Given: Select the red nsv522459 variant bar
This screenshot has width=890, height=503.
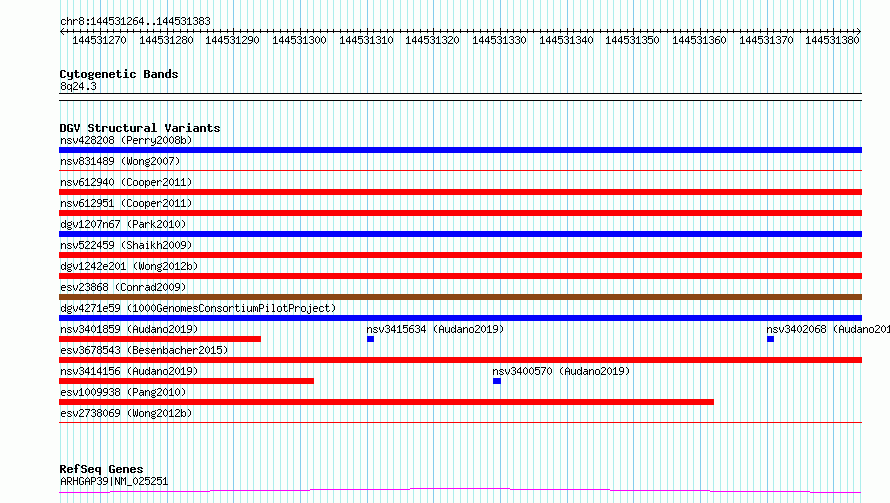Looking at the screenshot, I should (460, 255).
